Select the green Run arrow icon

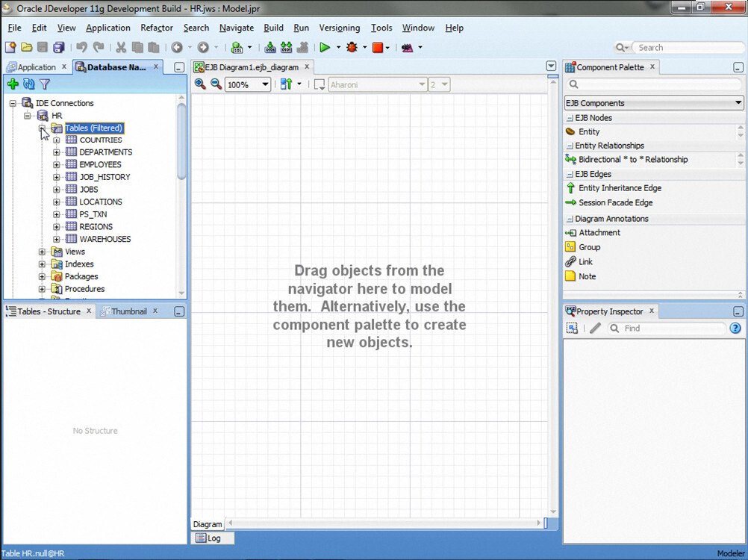tap(326, 47)
